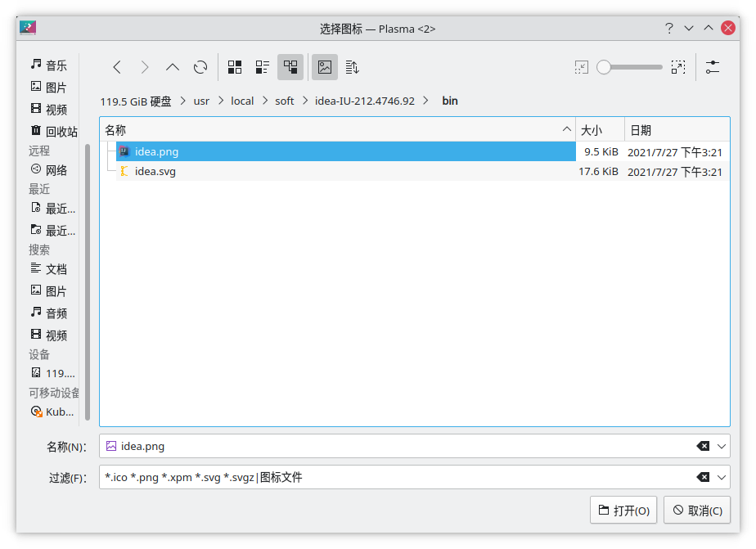Open the 回收站 trash place
756x549 pixels.
point(53,132)
